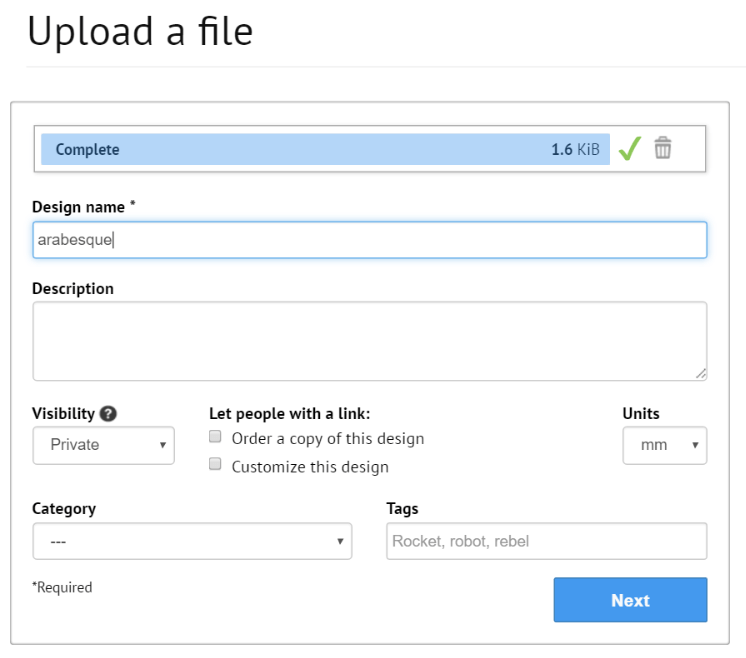Focus the Design name field containing arabesque
746x658 pixels.
point(370,240)
